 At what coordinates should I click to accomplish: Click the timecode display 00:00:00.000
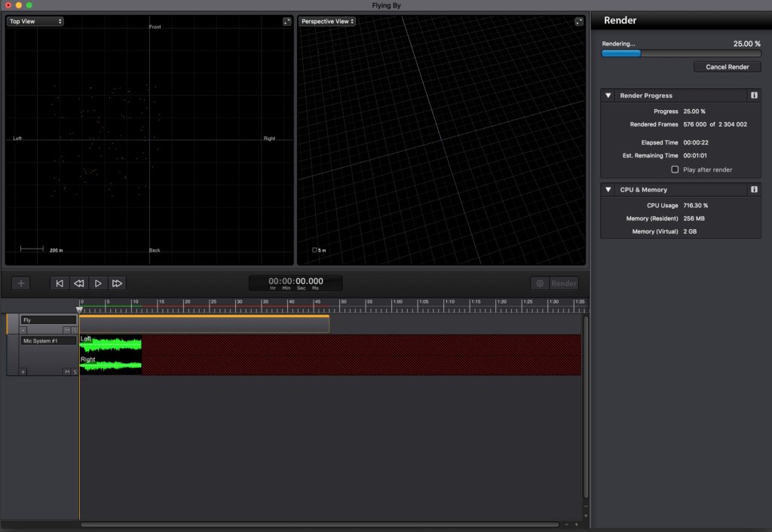point(296,282)
